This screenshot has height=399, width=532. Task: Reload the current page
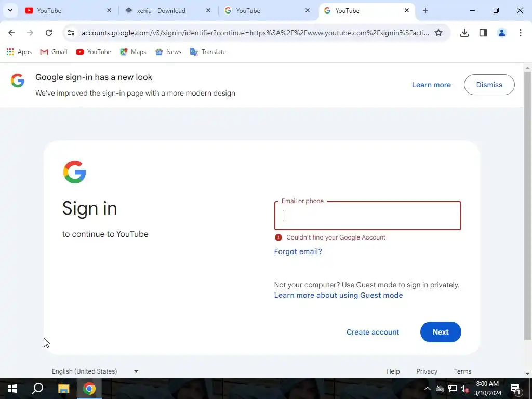click(x=49, y=33)
